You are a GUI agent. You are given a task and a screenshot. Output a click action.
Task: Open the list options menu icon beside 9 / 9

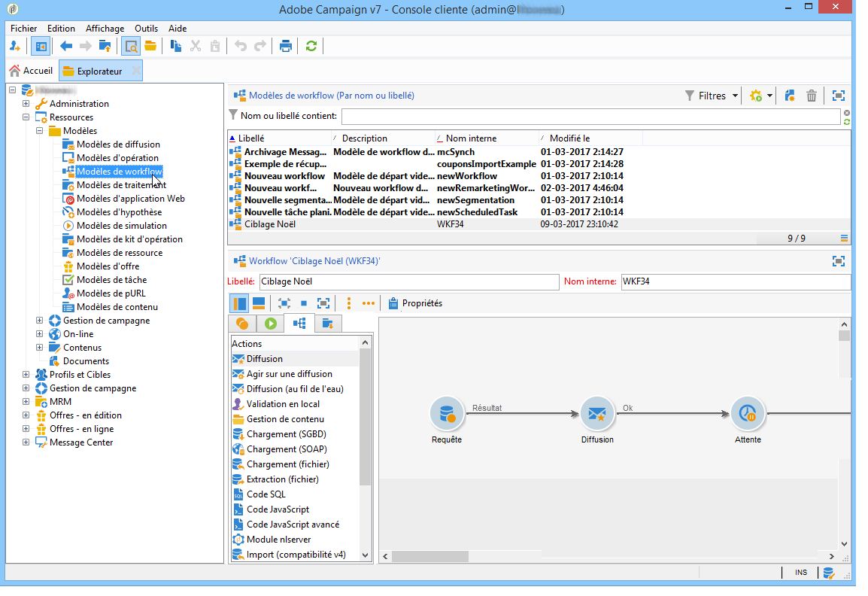844,239
